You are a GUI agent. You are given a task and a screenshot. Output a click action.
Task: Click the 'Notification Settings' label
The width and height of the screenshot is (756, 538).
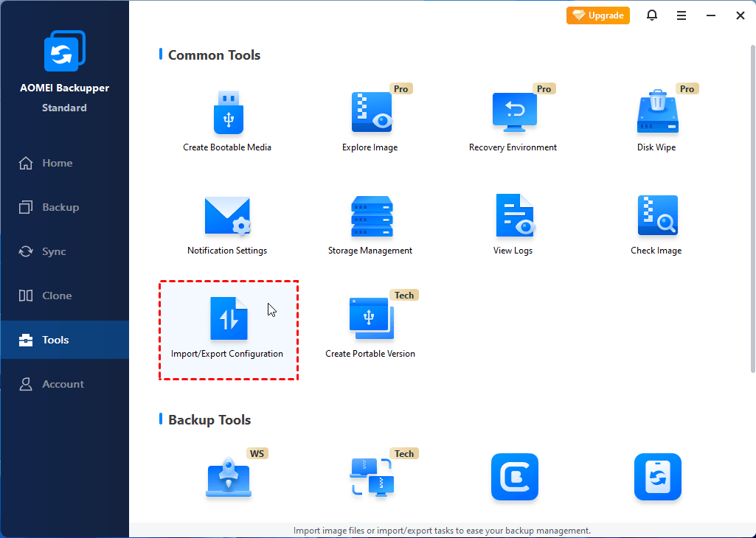pos(227,251)
